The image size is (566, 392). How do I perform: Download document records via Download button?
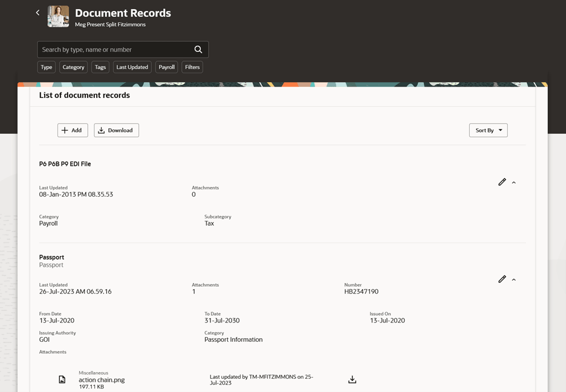(116, 130)
